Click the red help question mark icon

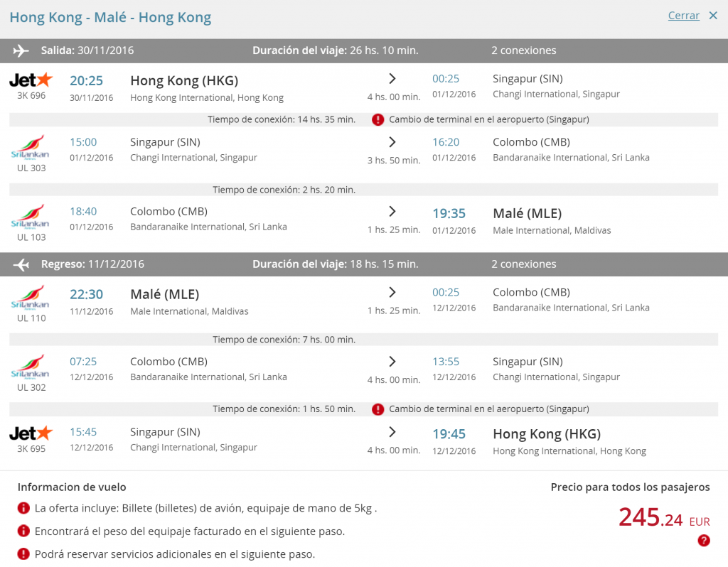(x=703, y=540)
